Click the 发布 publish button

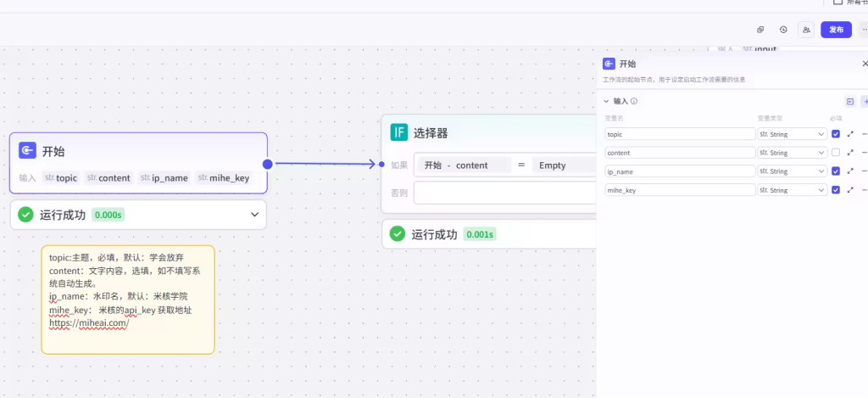[836, 30]
